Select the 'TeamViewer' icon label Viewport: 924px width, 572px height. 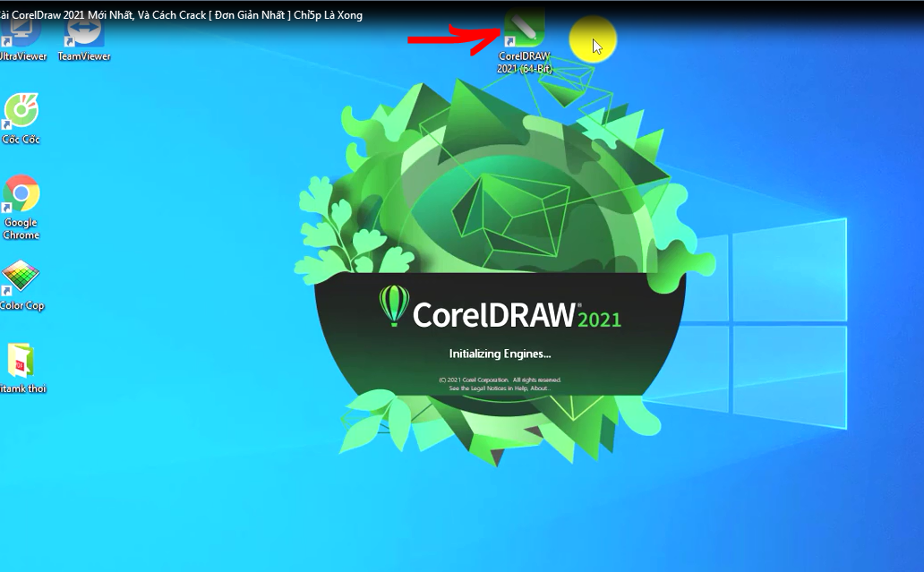(83, 56)
